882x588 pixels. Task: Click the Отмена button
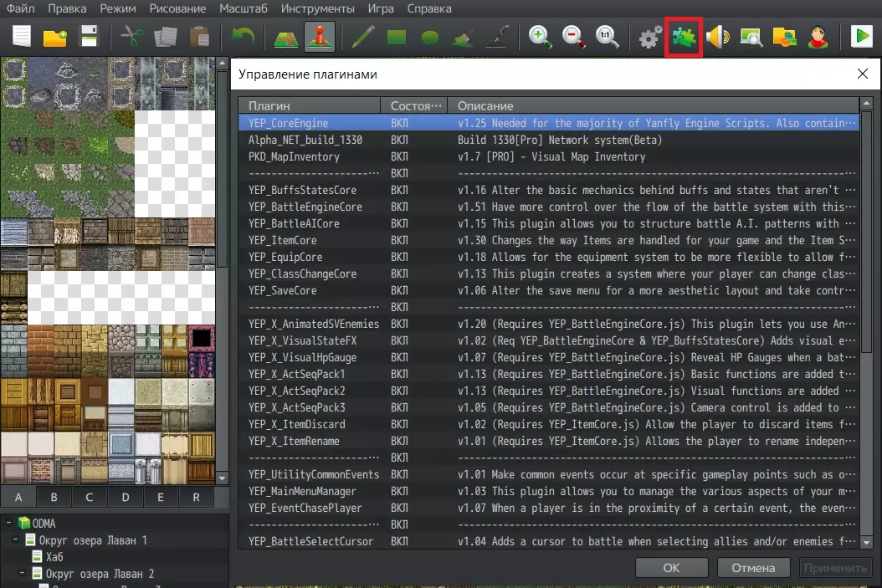753,568
